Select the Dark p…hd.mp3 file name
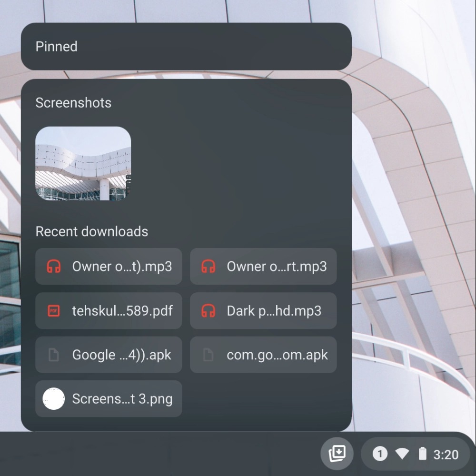476x476 pixels. point(274,311)
